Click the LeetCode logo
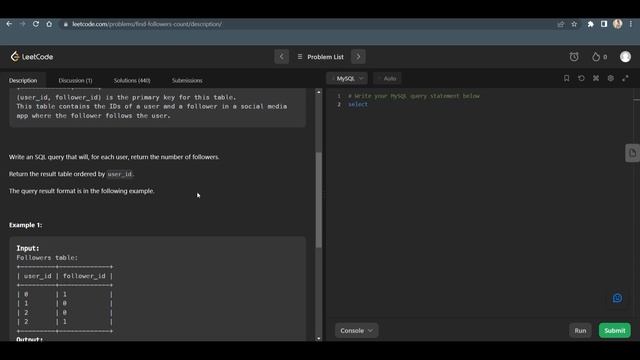Image resolution: width=640 pixels, height=360 pixels. 32,57
